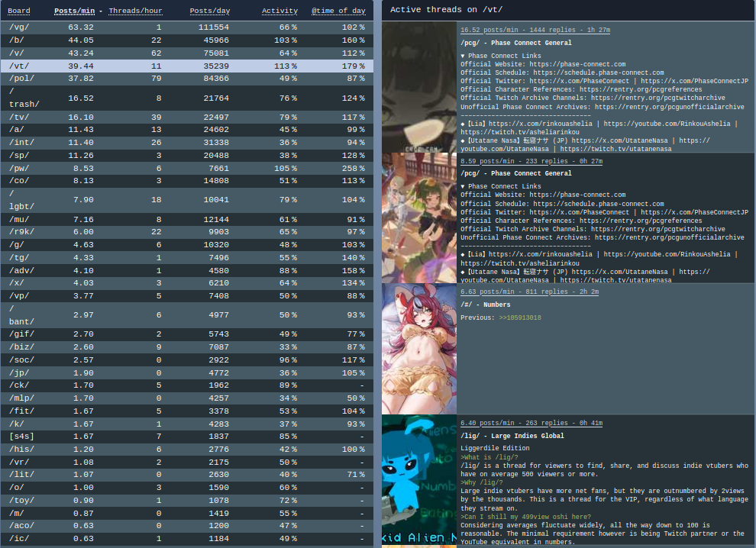Sort boards by Threads/hour column
Screen dimensions: 756x548
tap(135, 11)
